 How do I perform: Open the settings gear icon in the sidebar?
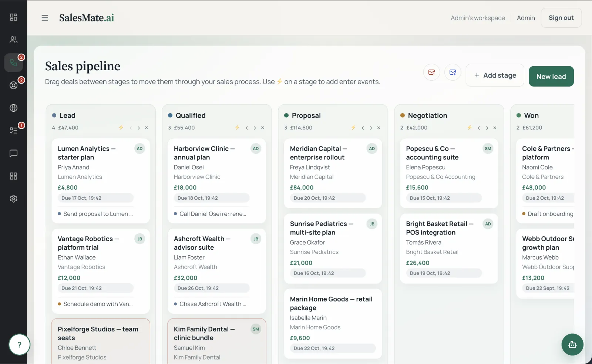13,199
